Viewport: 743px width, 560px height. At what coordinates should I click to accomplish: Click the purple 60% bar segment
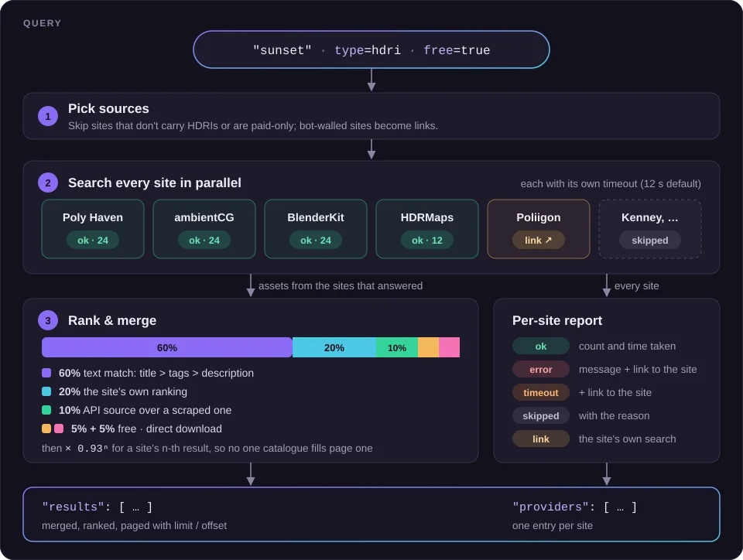167,347
